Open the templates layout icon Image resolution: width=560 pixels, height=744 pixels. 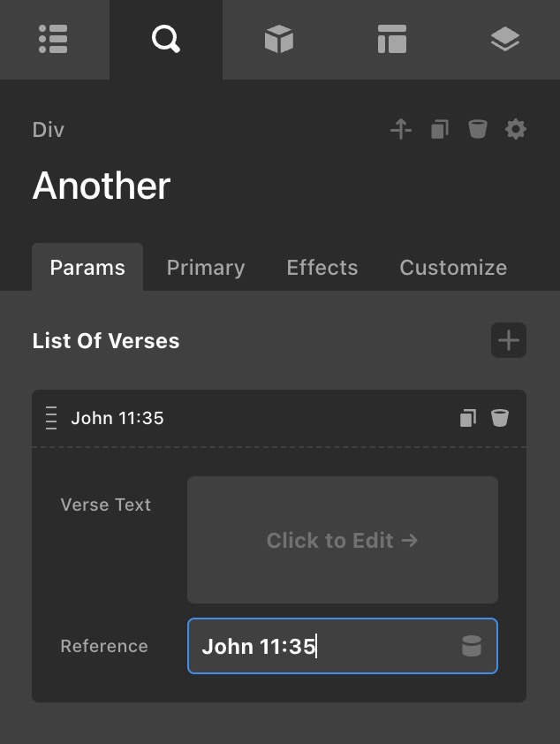pos(391,39)
